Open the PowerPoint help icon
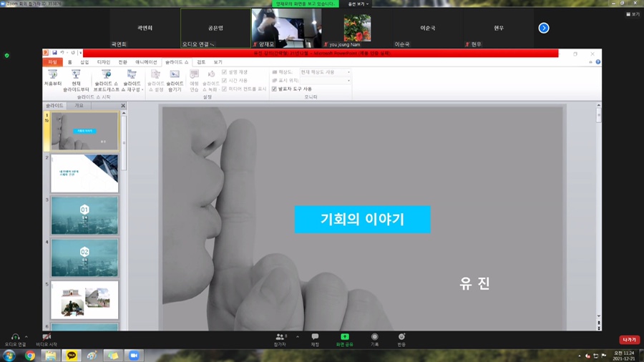 (x=598, y=62)
